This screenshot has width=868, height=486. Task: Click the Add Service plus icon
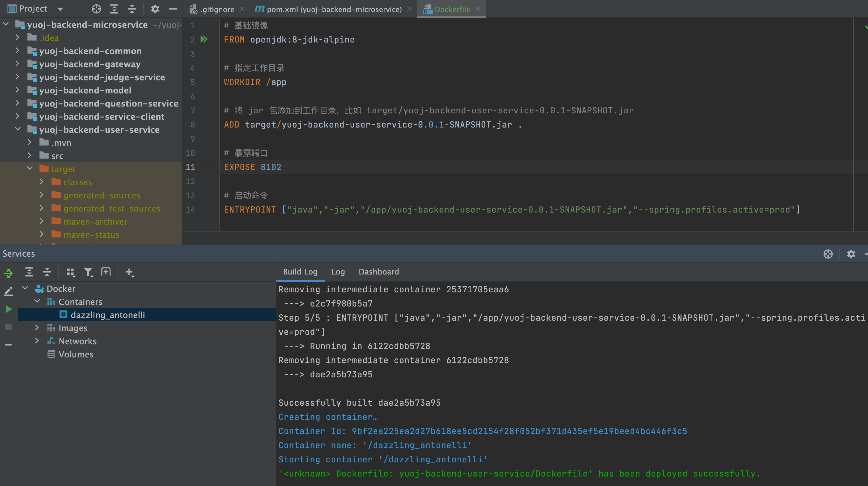[x=129, y=272]
